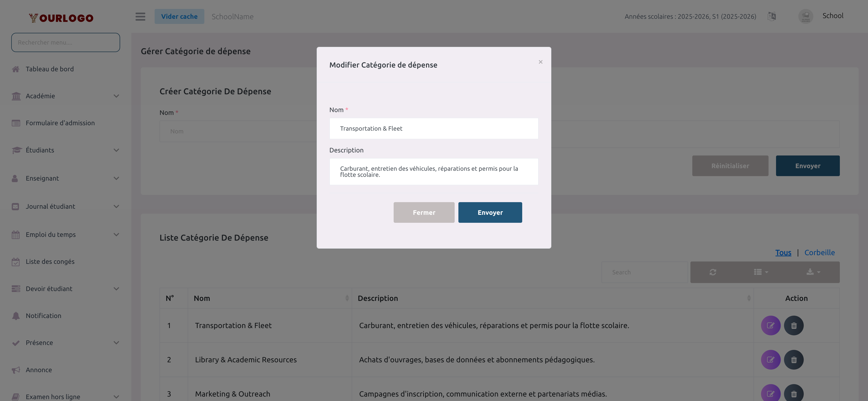This screenshot has height=401, width=868.
Task: Click the language translation icon in top bar
Action: click(772, 16)
